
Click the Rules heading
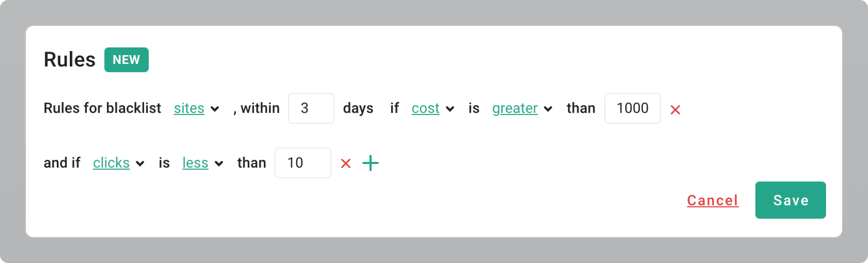click(x=70, y=60)
